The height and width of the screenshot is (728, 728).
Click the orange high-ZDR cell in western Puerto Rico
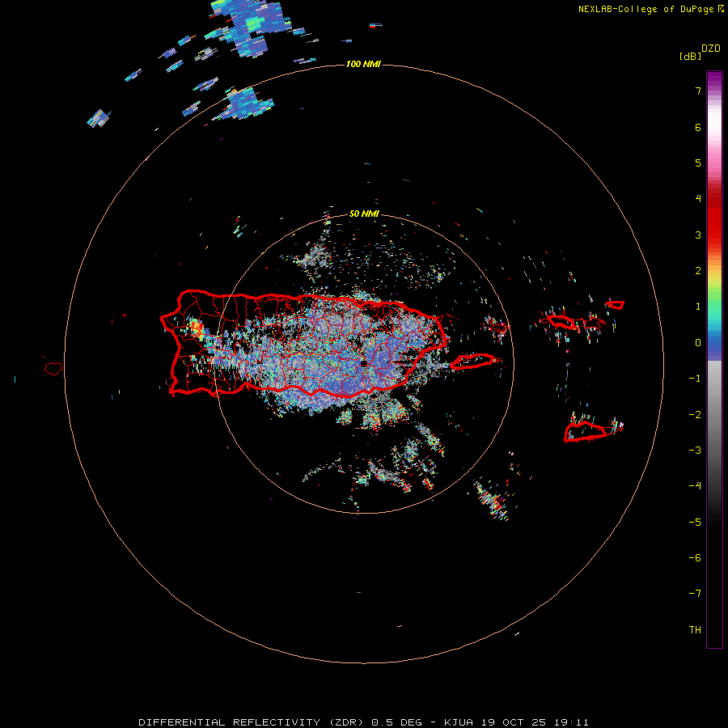coord(197,328)
